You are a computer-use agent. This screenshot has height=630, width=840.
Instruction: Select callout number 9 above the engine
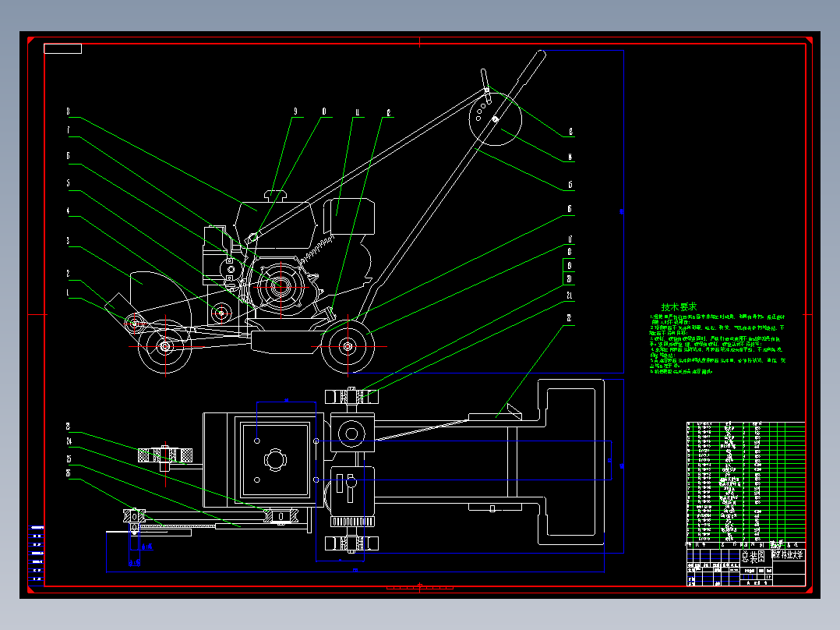(x=295, y=111)
